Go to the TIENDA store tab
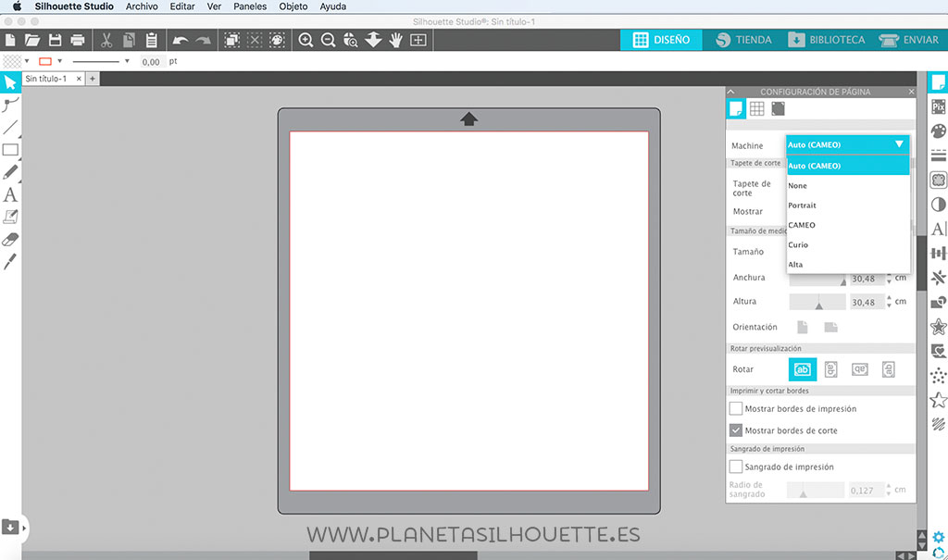Viewport: 948px width, 560px height. pyautogui.click(x=743, y=40)
